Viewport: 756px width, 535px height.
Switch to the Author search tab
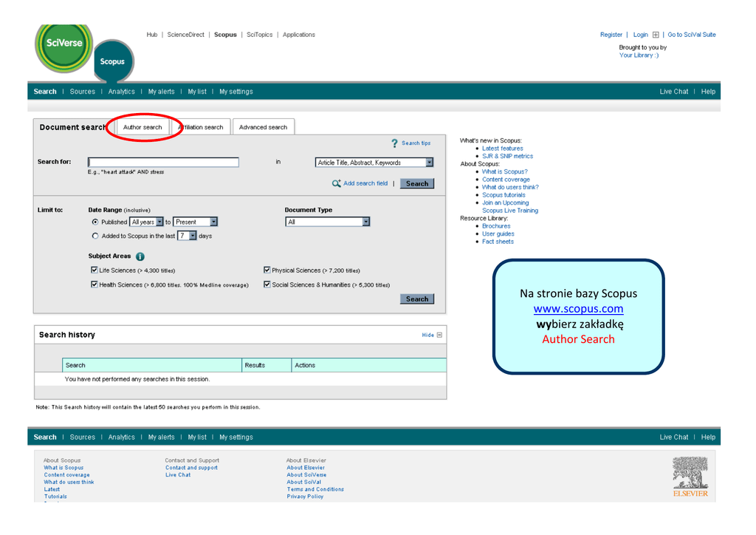tap(142, 127)
